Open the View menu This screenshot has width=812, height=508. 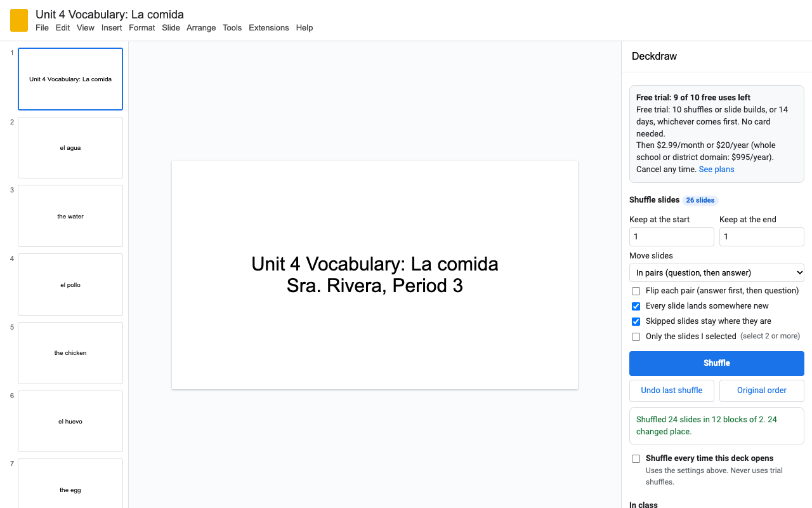86,28
